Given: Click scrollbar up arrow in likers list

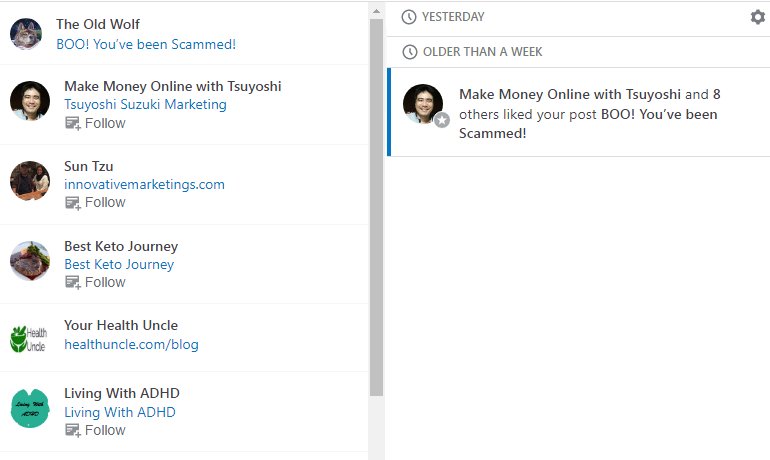Looking at the screenshot, I should 376,10.
